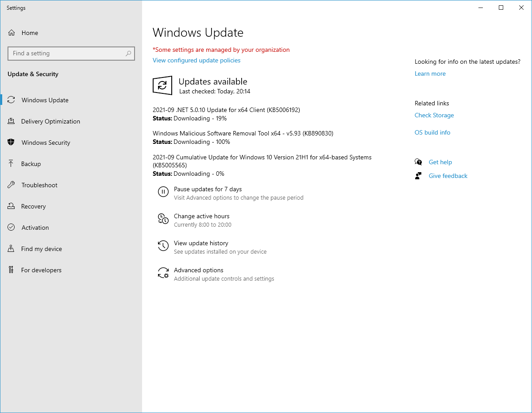Click the Activation checkmark icon
This screenshot has height=413, width=532.
12,228
